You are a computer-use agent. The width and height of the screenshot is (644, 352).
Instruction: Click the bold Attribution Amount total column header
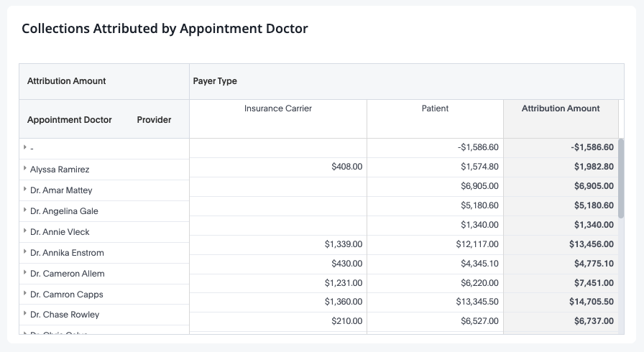click(561, 108)
